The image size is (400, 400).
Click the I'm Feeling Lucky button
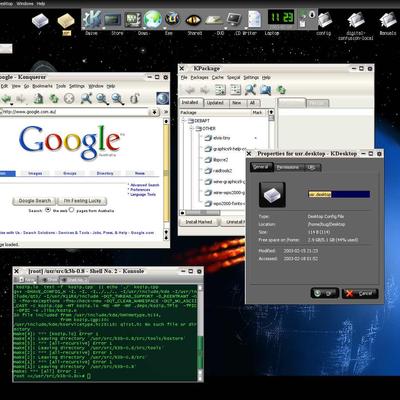[x=82, y=201]
